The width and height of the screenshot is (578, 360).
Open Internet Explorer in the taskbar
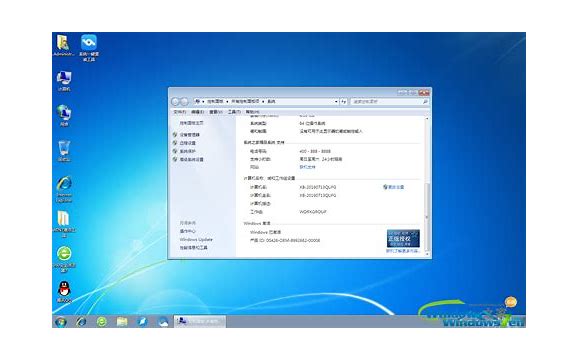point(81,322)
